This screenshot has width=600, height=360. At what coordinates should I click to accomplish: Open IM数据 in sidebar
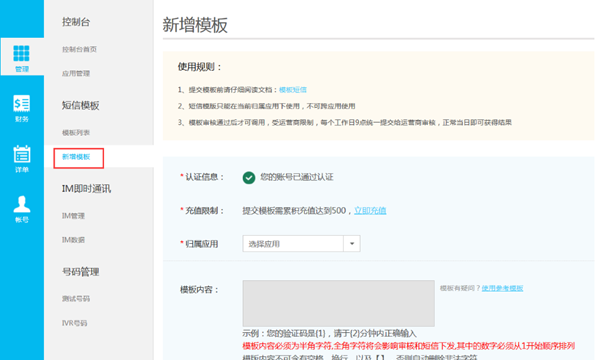tap(73, 240)
